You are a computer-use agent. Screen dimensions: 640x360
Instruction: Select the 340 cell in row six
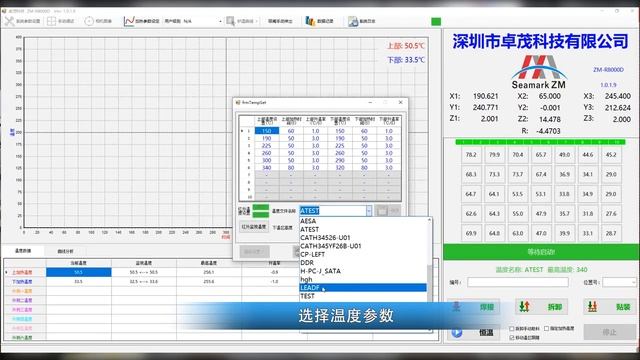267,167
